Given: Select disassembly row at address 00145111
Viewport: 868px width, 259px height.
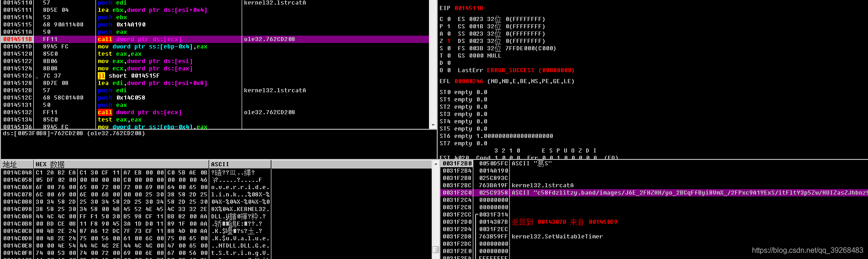Looking at the screenshot, I should pyautogui.click(x=215, y=10).
